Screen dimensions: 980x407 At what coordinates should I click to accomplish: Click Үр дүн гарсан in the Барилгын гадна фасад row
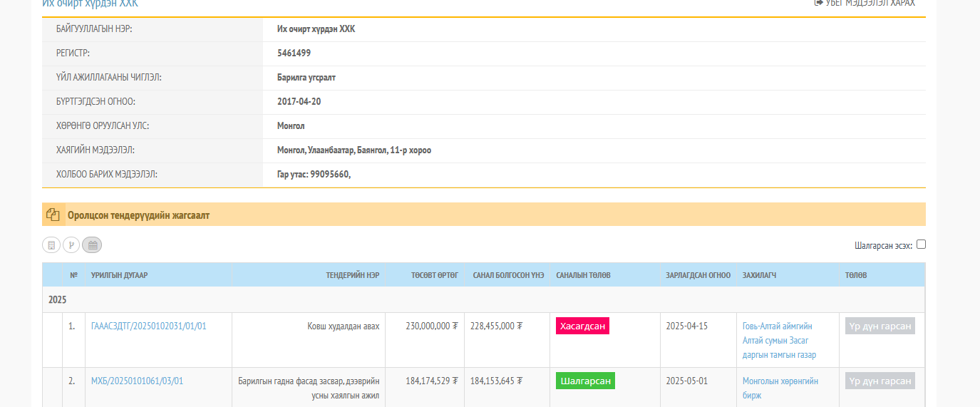[880, 381]
